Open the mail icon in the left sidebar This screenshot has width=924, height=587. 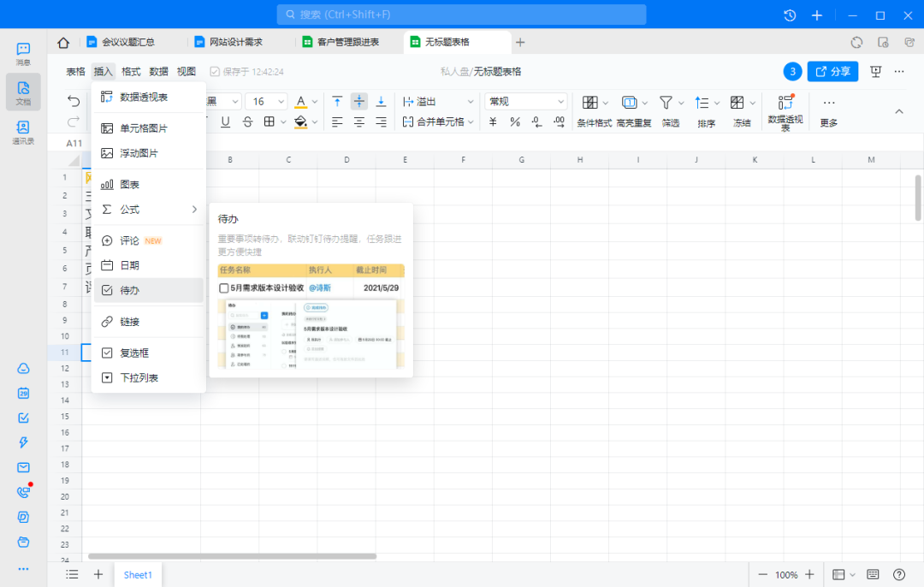pyautogui.click(x=23, y=467)
